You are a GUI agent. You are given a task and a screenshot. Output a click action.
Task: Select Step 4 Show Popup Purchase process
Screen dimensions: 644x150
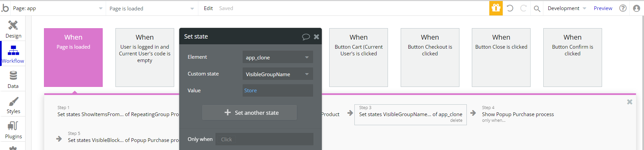coord(518,114)
